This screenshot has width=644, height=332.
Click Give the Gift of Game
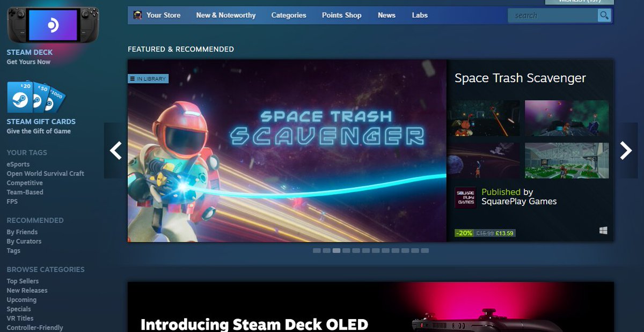click(39, 131)
